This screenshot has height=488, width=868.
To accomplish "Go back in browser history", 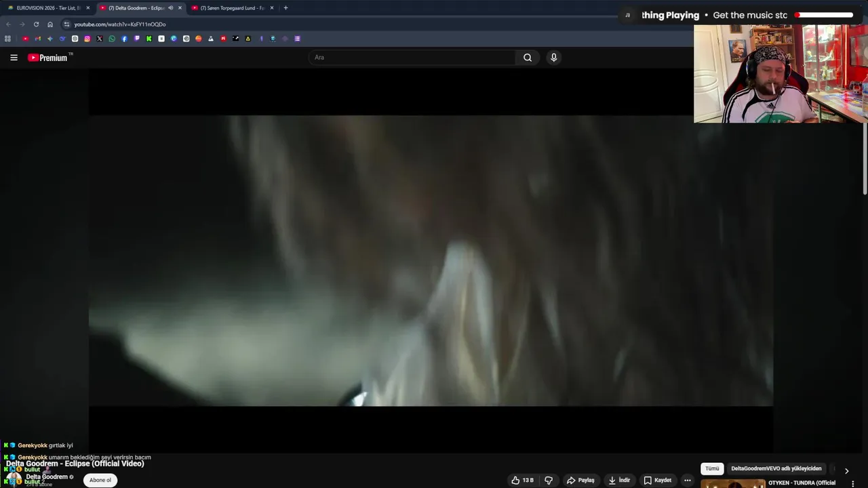I will 9,24.
